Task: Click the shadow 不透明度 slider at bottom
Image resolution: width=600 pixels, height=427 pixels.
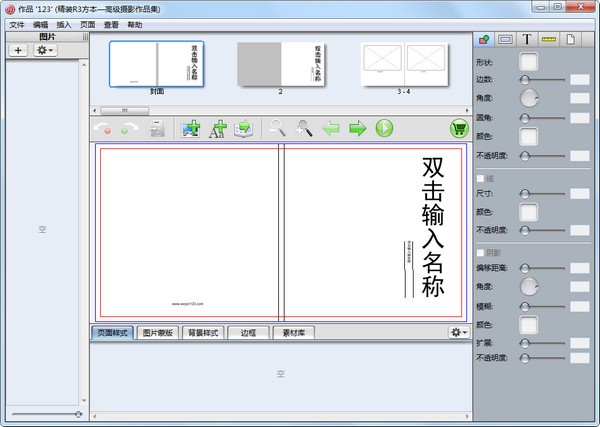Action: (x=542, y=358)
